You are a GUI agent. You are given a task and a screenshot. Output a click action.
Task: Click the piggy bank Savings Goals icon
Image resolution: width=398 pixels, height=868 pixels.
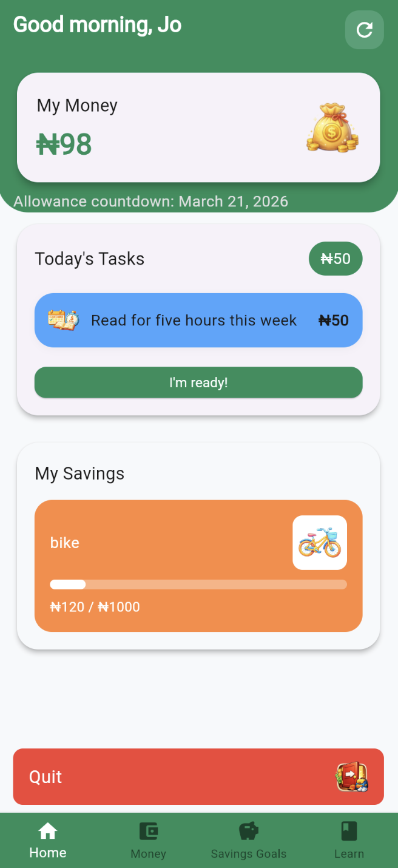[x=249, y=830]
